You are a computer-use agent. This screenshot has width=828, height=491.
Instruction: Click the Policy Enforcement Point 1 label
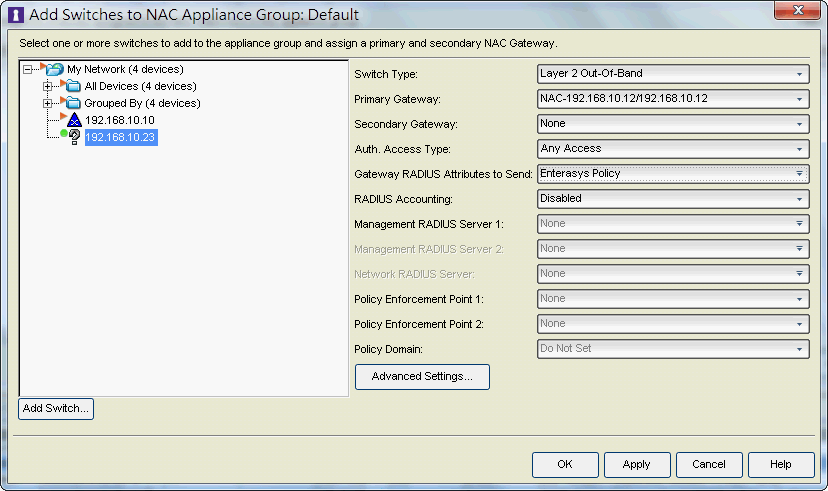point(419,299)
